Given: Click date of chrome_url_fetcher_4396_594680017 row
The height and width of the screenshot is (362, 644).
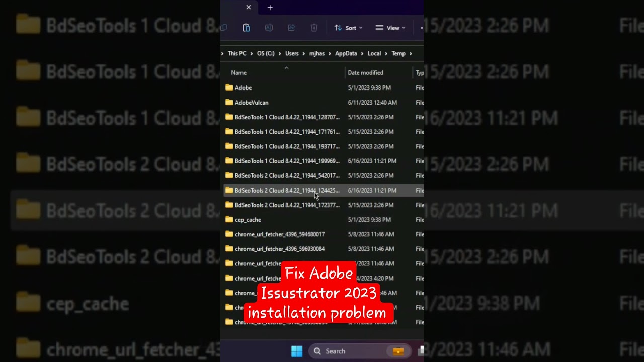Looking at the screenshot, I should point(371,234).
